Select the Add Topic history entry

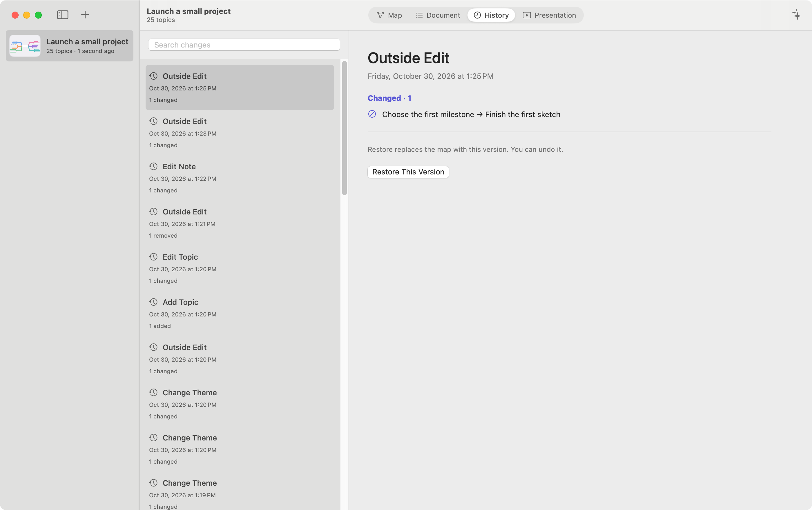pos(240,314)
